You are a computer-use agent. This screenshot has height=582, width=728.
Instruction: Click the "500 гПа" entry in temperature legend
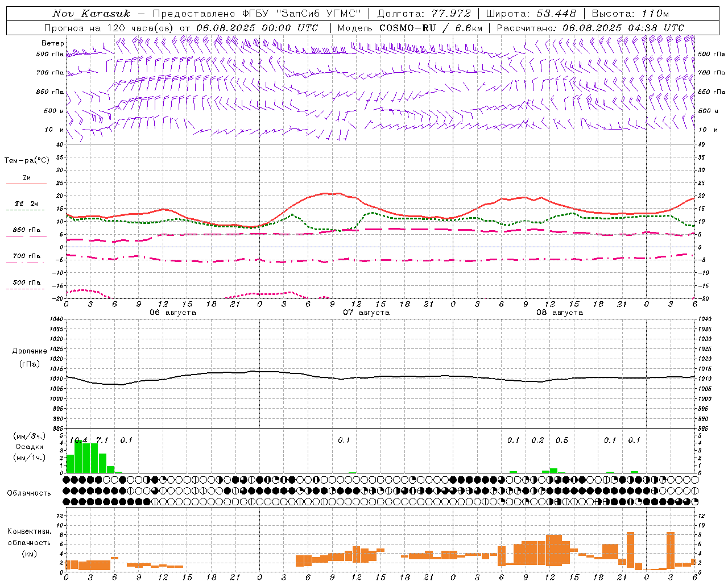pos(27,282)
